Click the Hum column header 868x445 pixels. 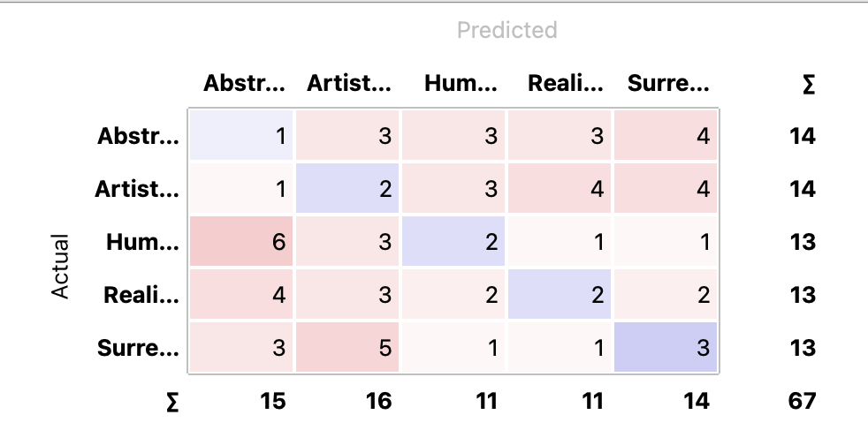pyautogui.click(x=461, y=84)
